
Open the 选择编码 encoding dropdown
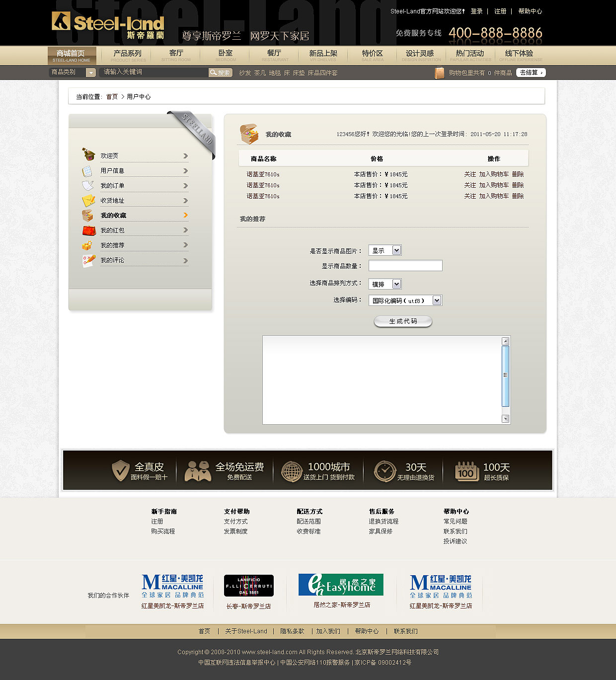(405, 301)
